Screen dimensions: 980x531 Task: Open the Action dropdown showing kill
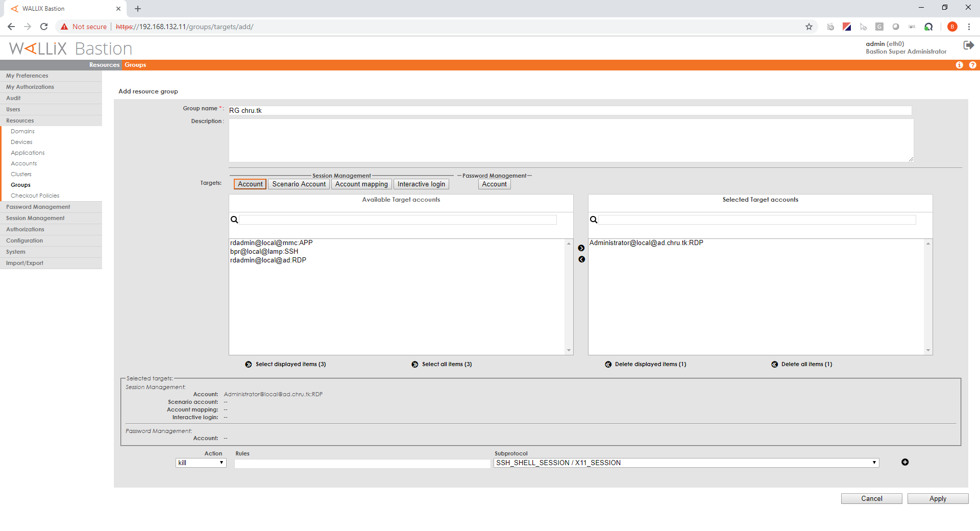coord(201,463)
